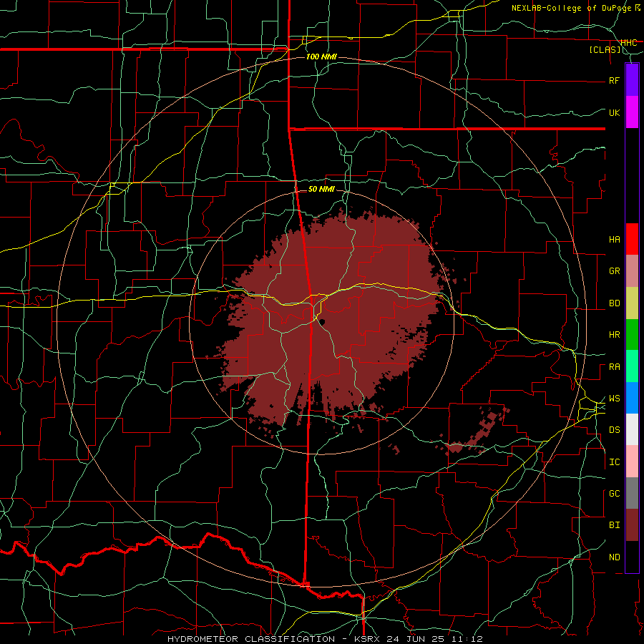Click the BI dark-red legend swatch
644x644 pixels.
(x=632, y=525)
